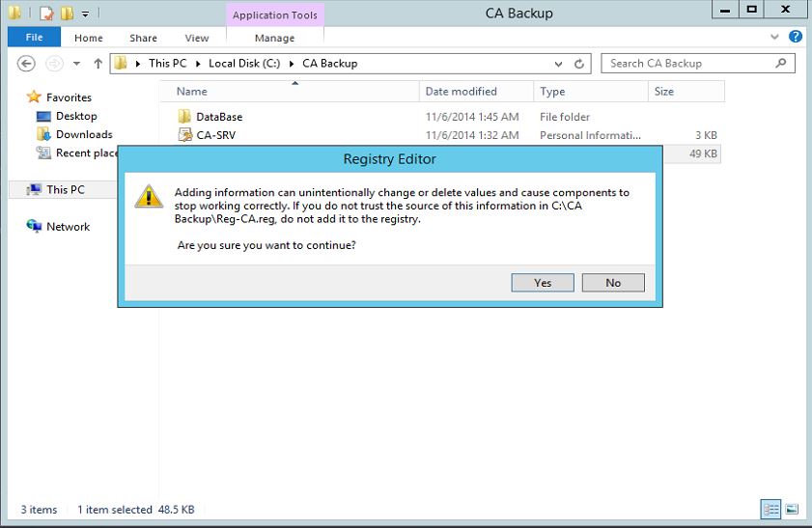Click the 3 KB size cell
812x528 pixels.
[x=706, y=135]
